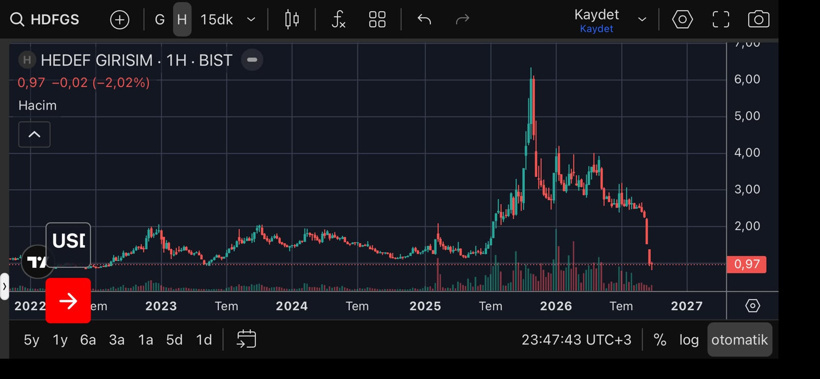Toggle percent scale mode
This screenshot has width=820, height=379.
coord(660,340)
